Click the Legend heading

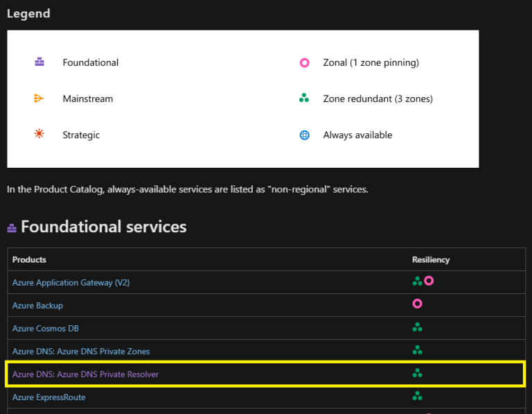coord(28,14)
